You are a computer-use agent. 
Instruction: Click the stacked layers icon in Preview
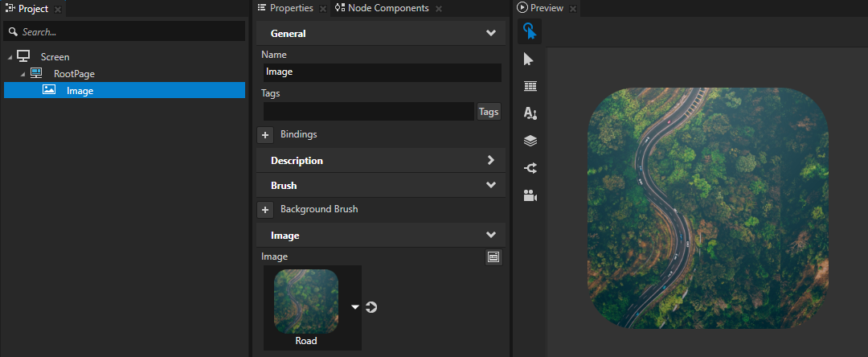coord(530,141)
